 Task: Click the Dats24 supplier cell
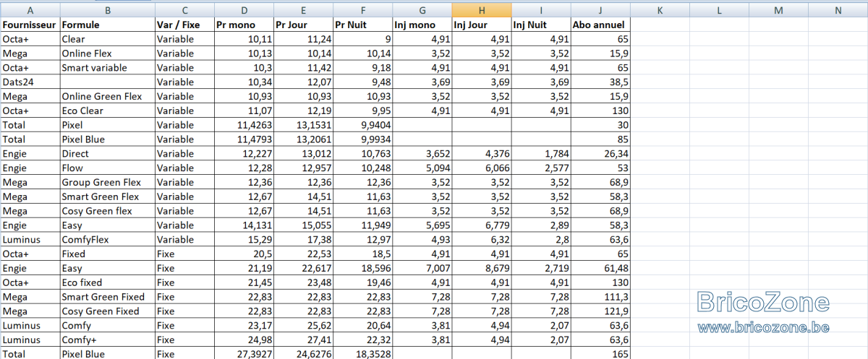coord(30,82)
